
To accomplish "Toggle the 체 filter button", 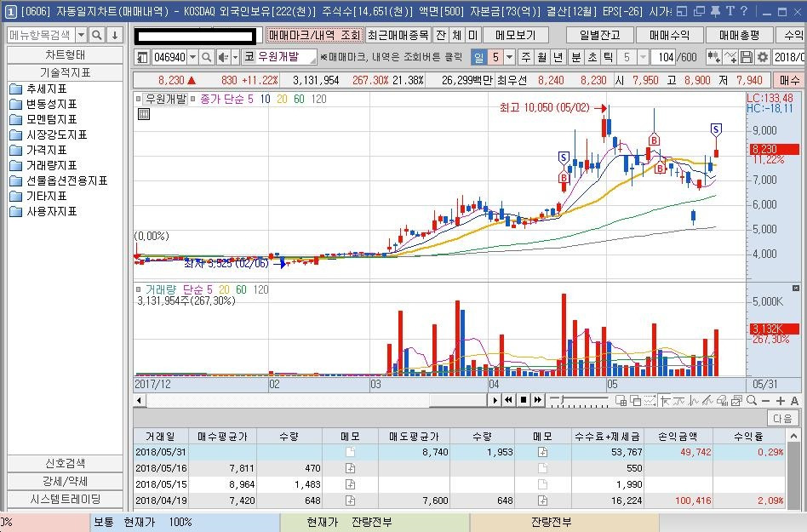I will pyautogui.click(x=456, y=35).
